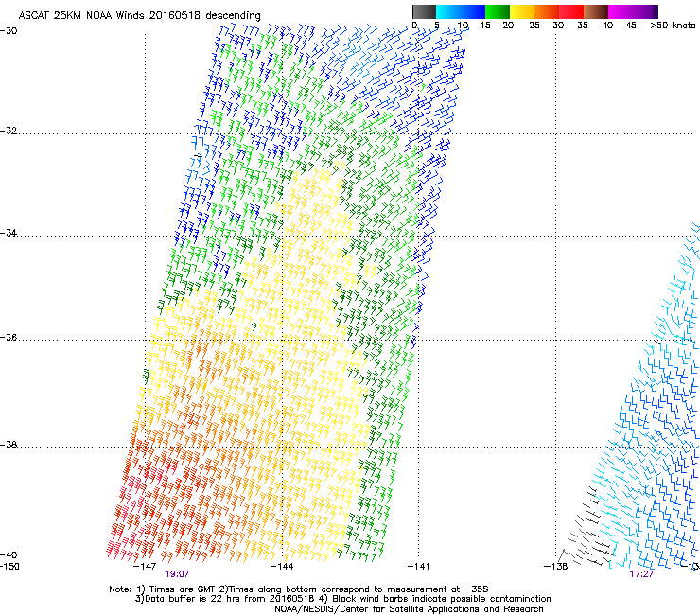
Task: Click the brown 35-40 knots legend swatch
Action: tap(596, 11)
